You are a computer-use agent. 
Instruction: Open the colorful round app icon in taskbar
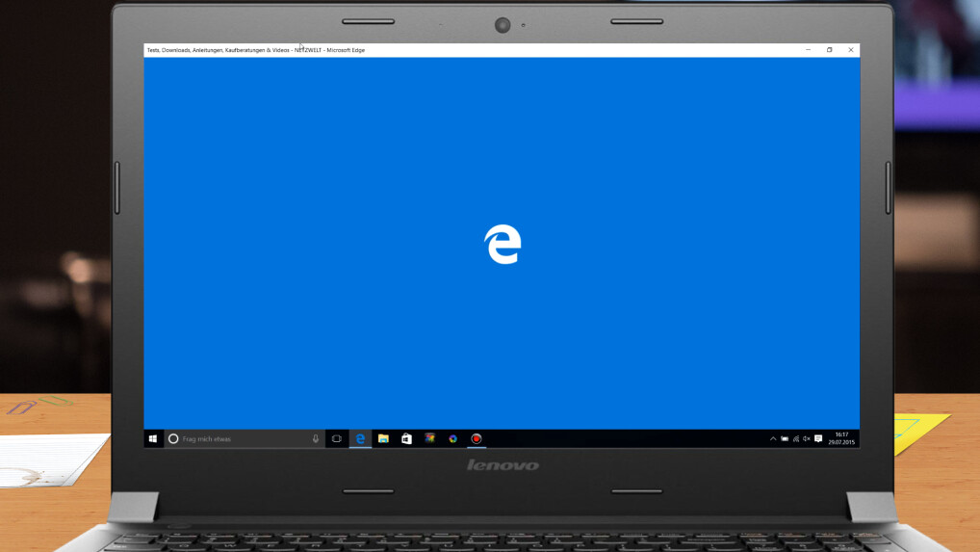pyautogui.click(x=452, y=438)
